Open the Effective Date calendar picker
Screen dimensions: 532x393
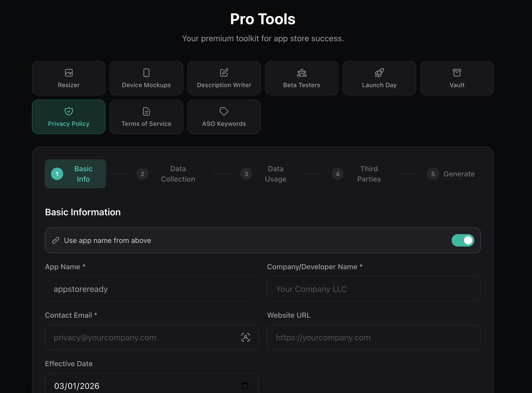pos(245,386)
